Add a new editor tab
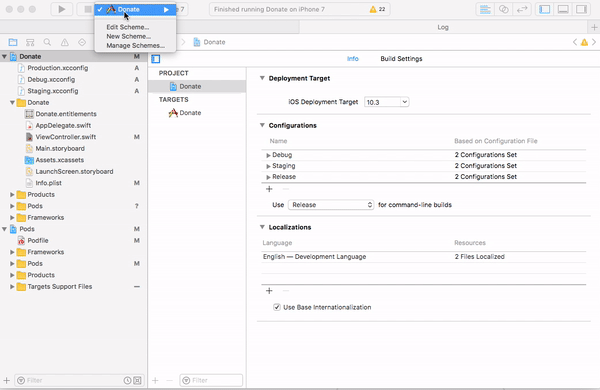 (594, 27)
